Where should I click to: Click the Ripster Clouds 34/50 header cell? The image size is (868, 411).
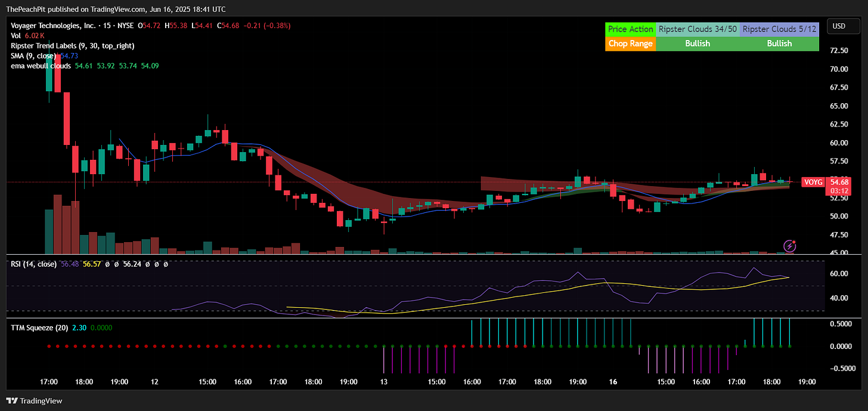coord(697,29)
